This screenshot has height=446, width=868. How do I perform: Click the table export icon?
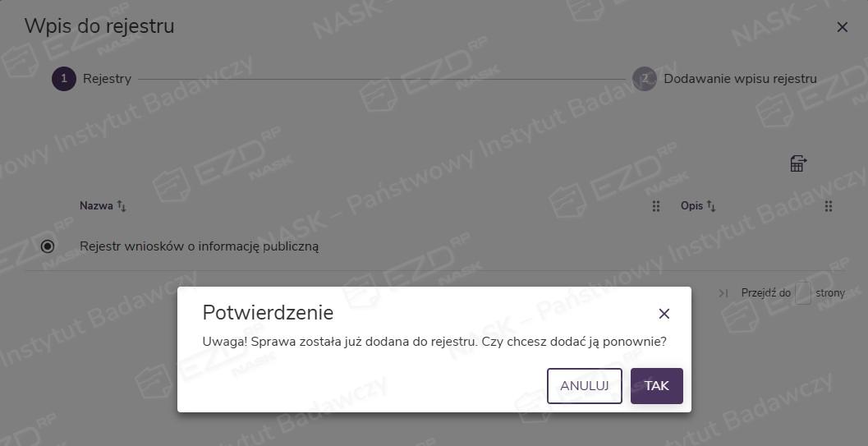coord(797,163)
